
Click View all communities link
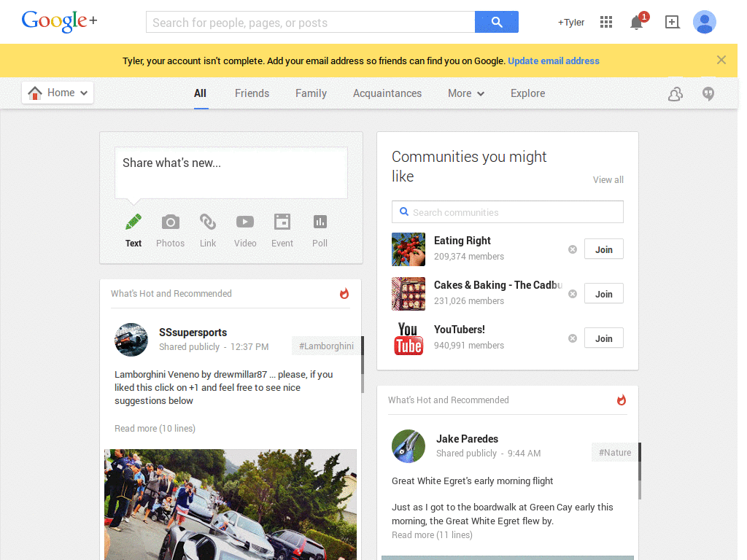tap(608, 179)
